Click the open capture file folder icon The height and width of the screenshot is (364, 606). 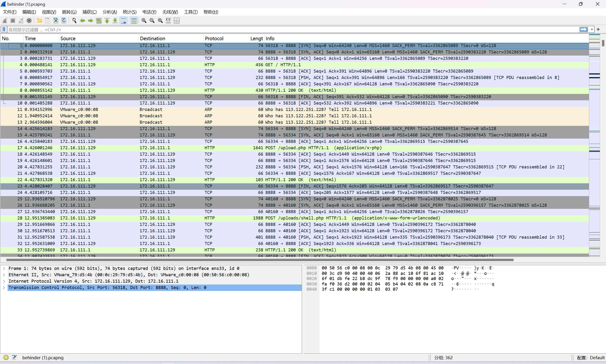(x=39, y=21)
